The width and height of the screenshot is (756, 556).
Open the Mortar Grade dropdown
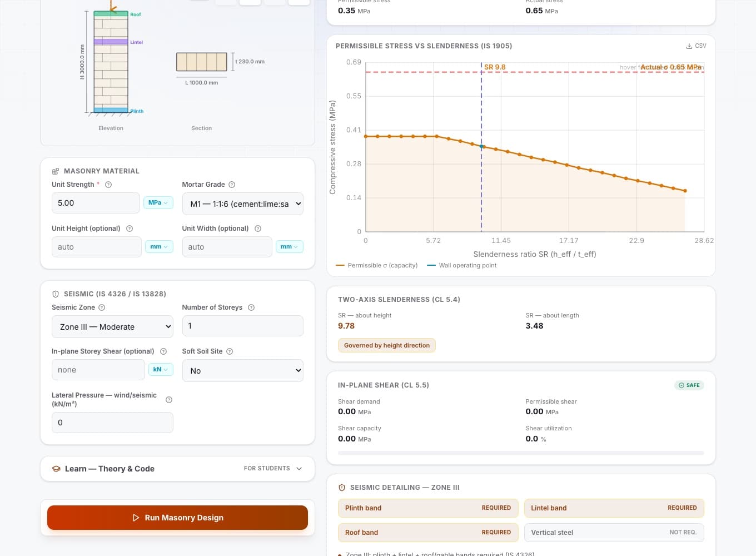tap(243, 203)
